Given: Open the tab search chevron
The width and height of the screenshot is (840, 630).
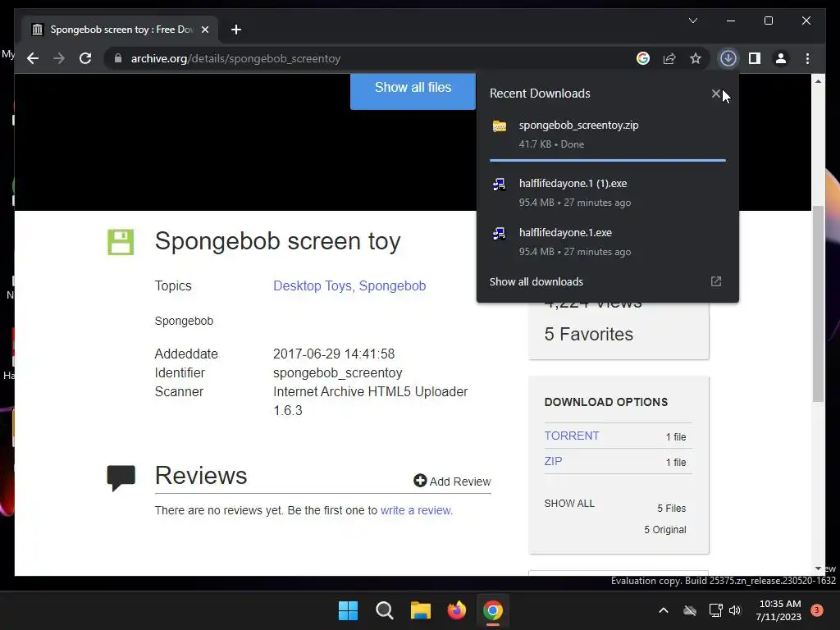Looking at the screenshot, I should [x=693, y=21].
